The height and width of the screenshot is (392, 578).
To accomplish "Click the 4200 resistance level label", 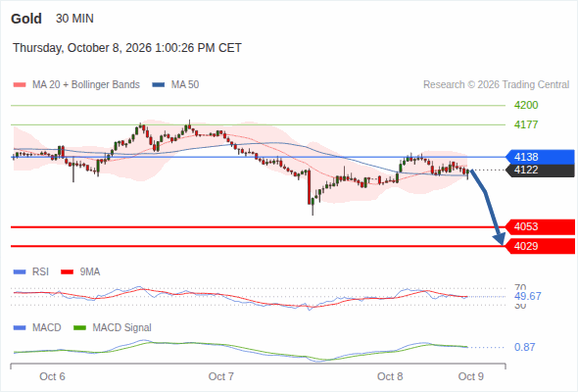I will [526, 105].
